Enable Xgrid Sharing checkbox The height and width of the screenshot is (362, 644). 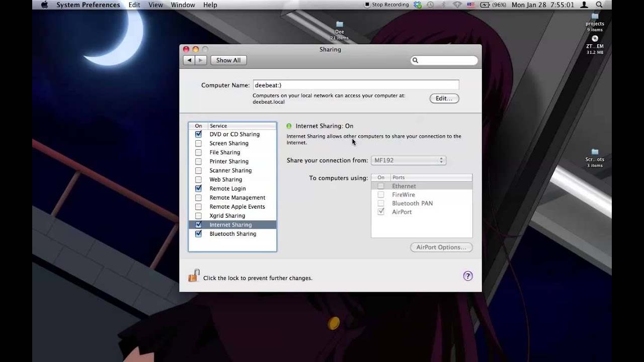(198, 216)
